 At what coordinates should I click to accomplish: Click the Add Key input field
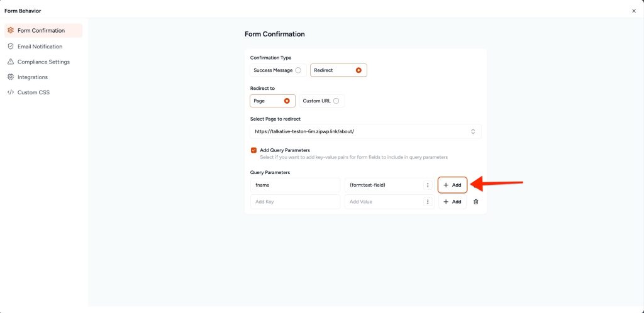295,202
